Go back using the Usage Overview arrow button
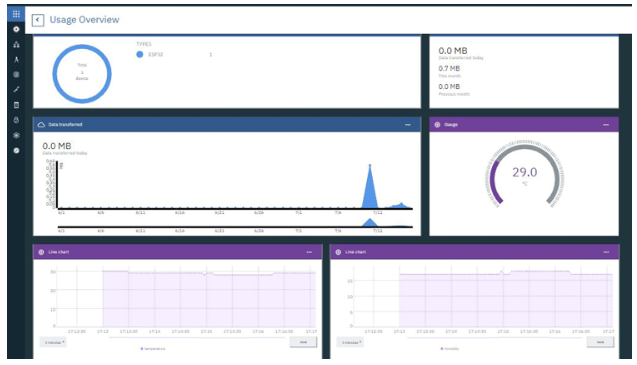This screenshot has height=365, width=637. [x=38, y=20]
